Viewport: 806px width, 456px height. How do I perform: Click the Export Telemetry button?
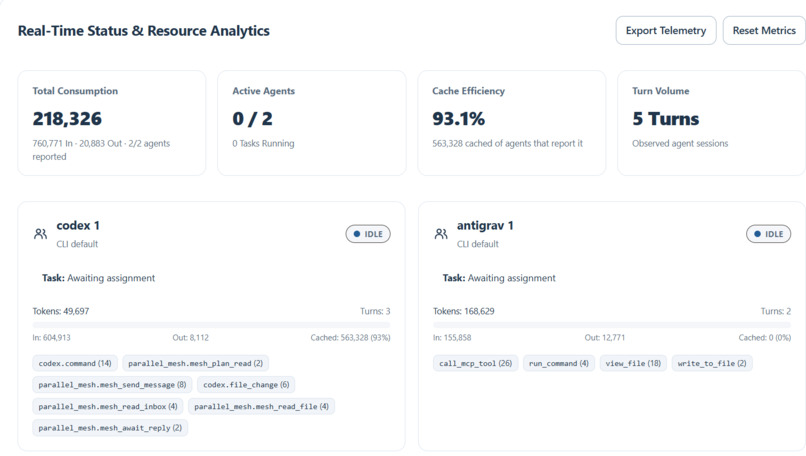tap(666, 31)
